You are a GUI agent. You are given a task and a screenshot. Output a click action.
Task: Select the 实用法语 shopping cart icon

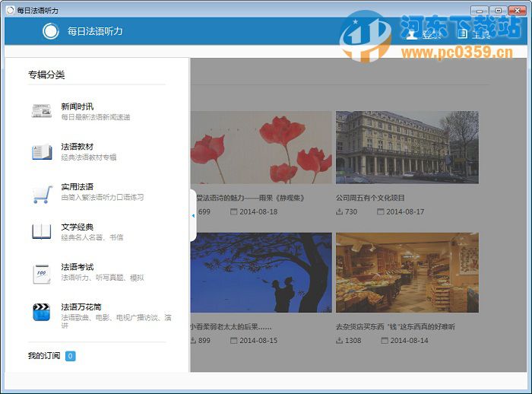[x=43, y=194]
